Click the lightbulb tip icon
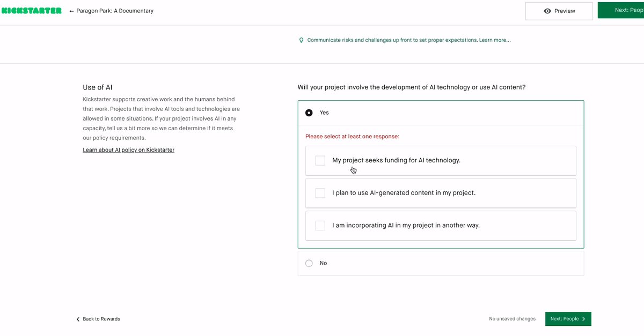Screen dimensions: 644x336 coord(301,40)
